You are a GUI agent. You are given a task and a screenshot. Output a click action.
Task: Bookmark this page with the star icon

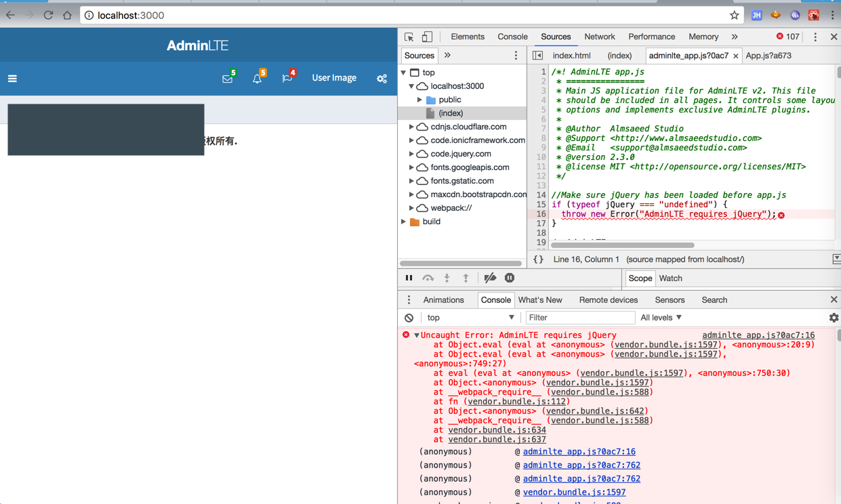(734, 15)
